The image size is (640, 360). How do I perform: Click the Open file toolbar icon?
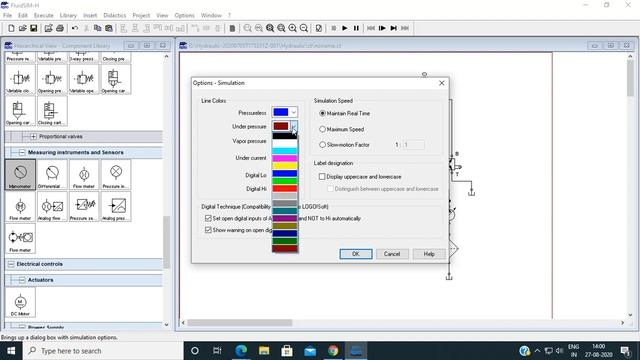click(x=22, y=28)
